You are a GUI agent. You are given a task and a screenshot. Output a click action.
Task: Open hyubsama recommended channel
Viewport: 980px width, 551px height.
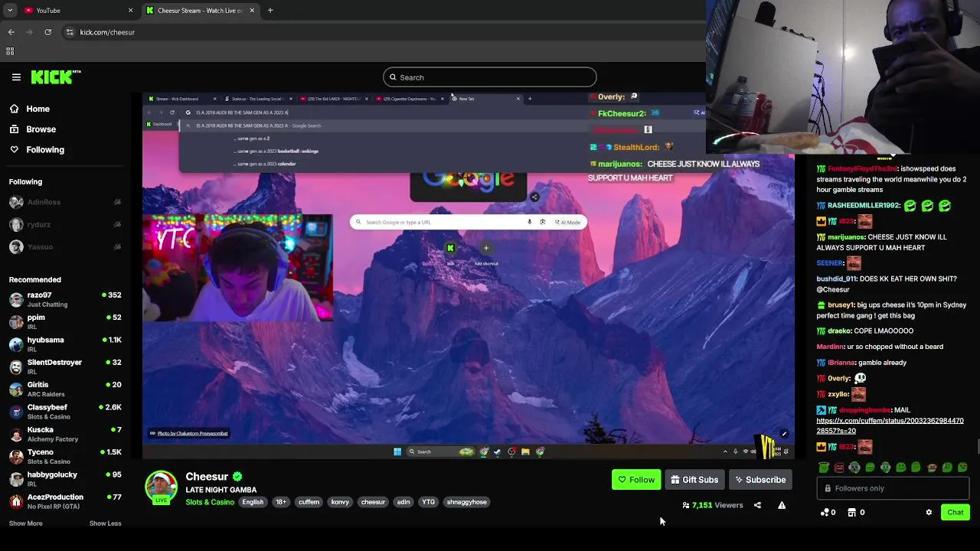(x=65, y=344)
